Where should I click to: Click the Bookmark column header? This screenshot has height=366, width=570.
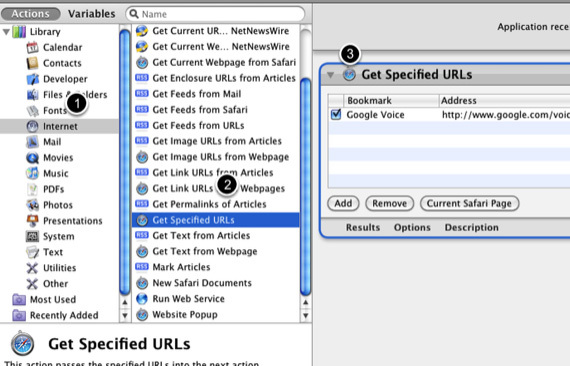point(391,100)
